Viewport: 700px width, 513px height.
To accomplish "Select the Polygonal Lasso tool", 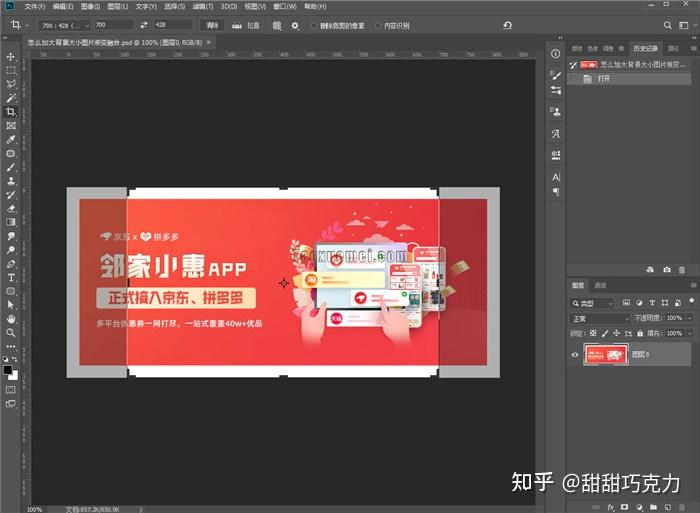I will (x=11, y=84).
